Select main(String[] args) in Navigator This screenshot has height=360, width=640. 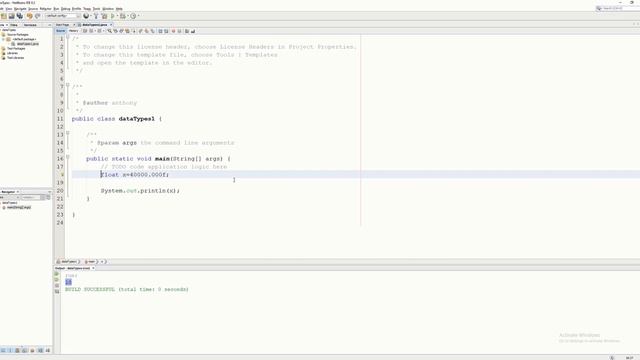click(18, 207)
